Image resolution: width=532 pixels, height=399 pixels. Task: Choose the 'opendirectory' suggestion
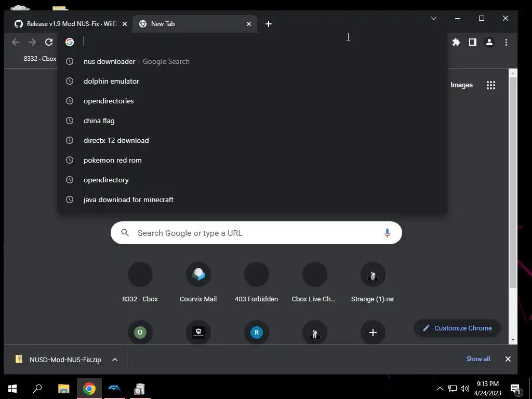click(252, 180)
